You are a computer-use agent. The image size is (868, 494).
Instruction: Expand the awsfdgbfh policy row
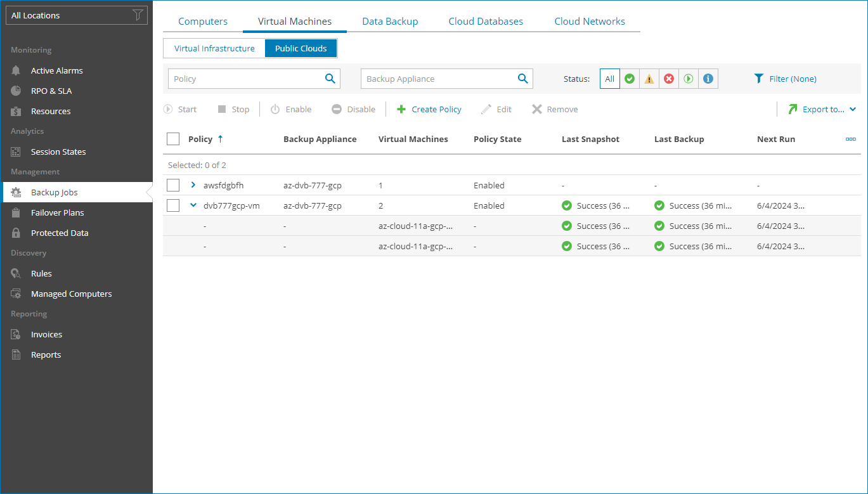(193, 185)
